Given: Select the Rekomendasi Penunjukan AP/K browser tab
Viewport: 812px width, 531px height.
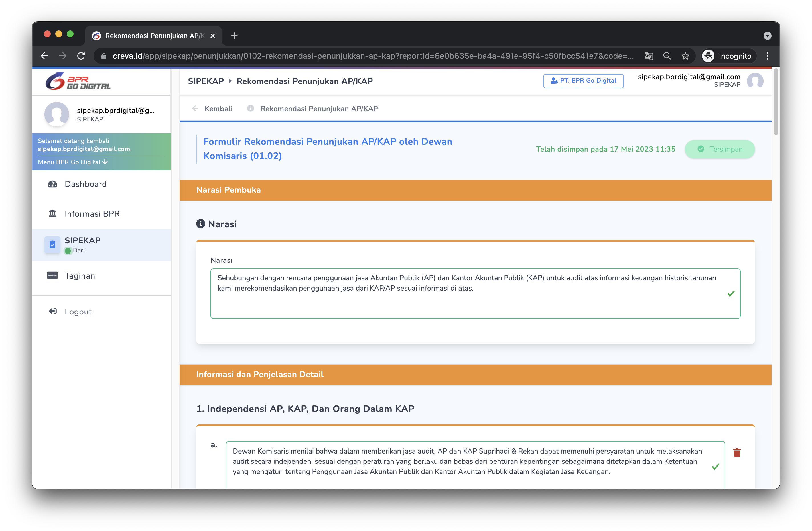Looking at the screenshot, I should (x=153, y=36).
